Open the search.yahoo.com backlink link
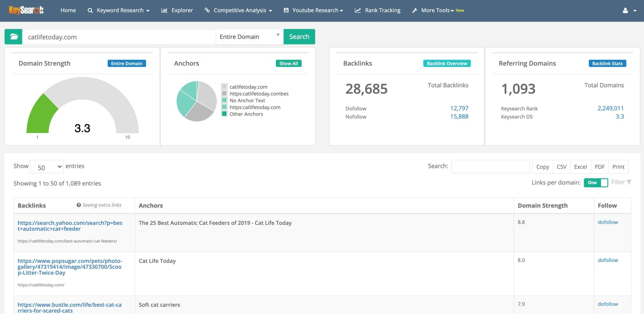The width and height of the screenshot is (644, 314). click(70, 226)
